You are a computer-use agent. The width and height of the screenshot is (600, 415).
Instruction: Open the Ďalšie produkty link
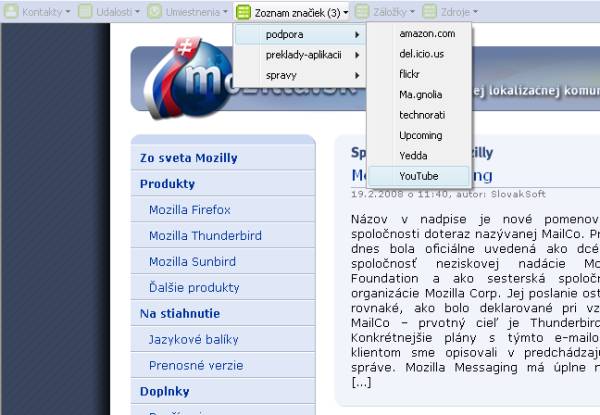(194, 287)
